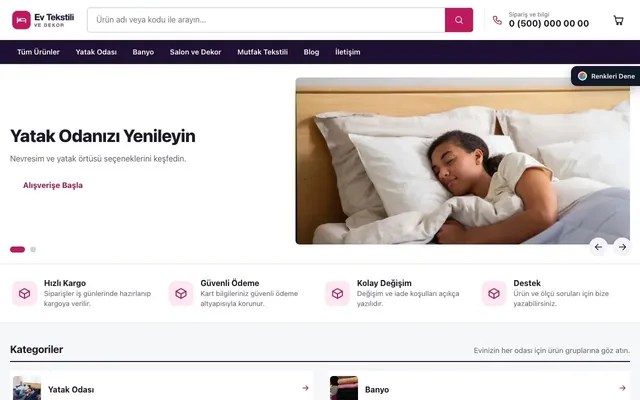This screenshot has width=640, height=400.
Task: Open Yatak Odası category card label
Action: tap(71, 389)
